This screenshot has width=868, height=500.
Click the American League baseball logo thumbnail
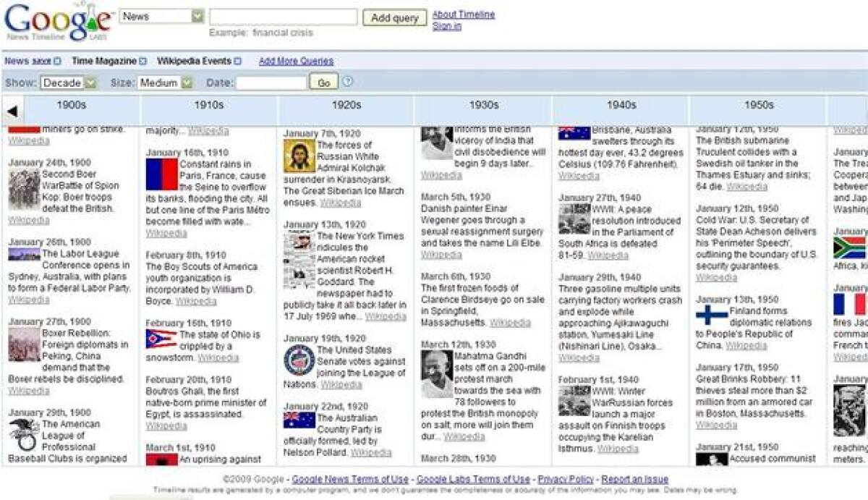24,434
